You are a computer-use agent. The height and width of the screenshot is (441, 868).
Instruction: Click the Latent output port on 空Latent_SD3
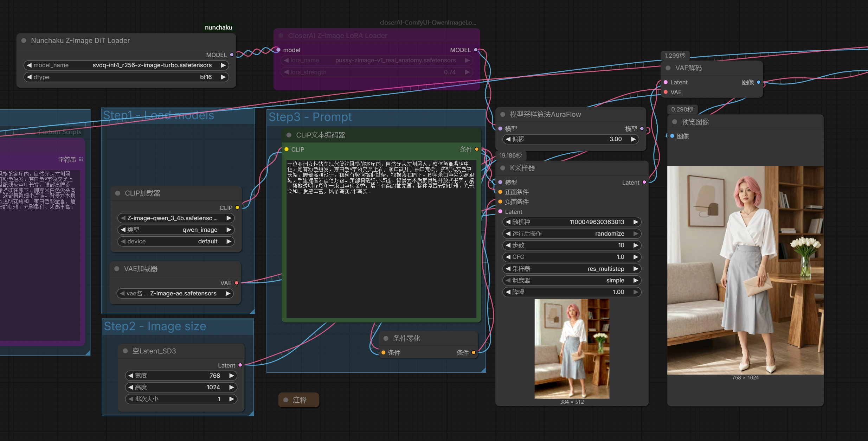tap(240, 365)
